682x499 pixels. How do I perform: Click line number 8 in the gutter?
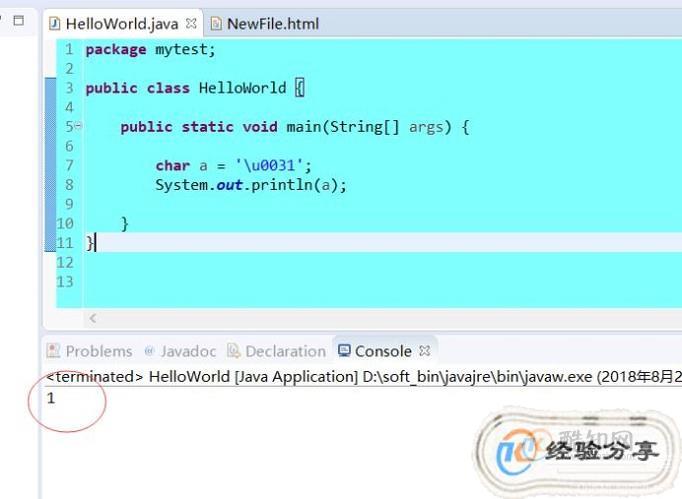point(69,184)
